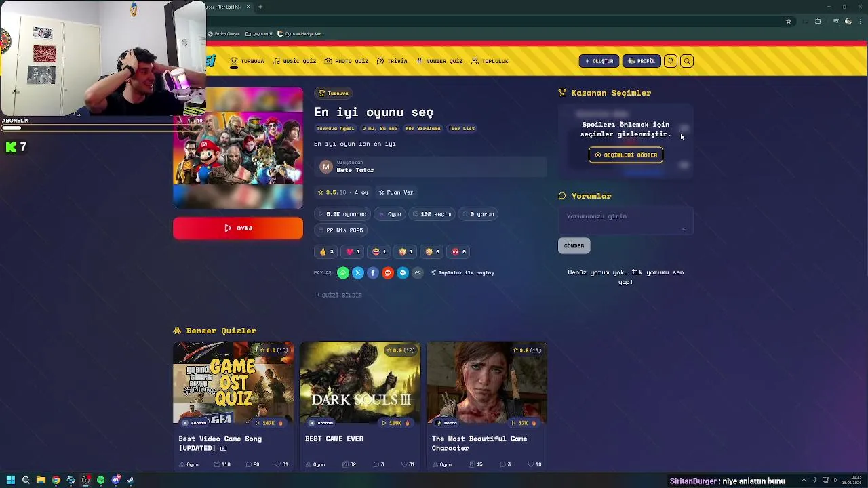This screenshot has height=488, width=868.
Task: Select the Number Quiz nav item
Action: [x=439, y=61]
